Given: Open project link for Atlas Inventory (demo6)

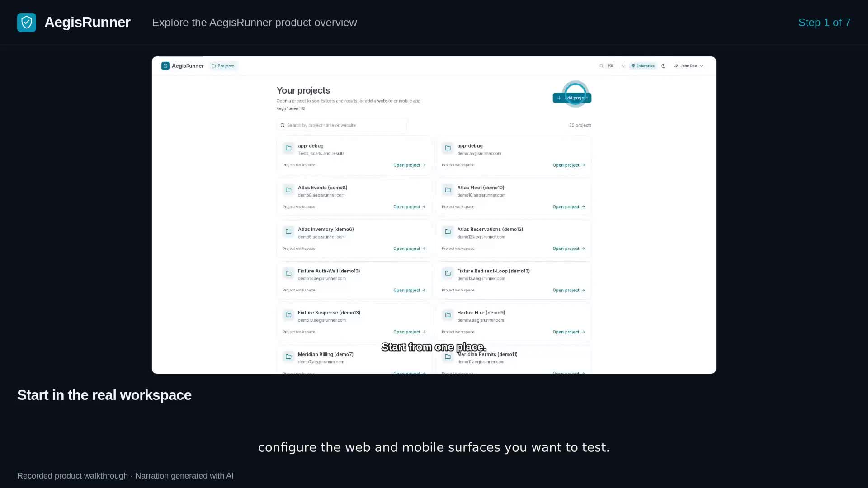Looking at the screenshot, I should (410, 249).
